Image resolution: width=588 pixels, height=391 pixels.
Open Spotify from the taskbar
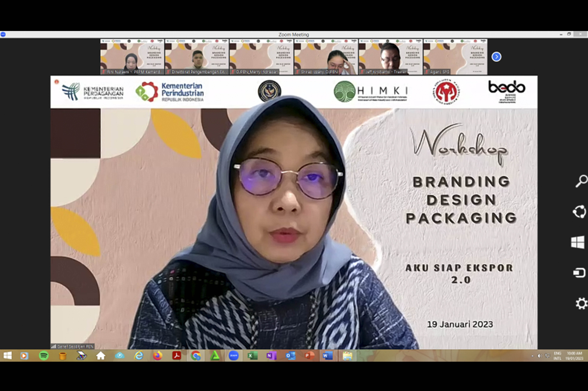pyautogui.click(x=44, y=356)
